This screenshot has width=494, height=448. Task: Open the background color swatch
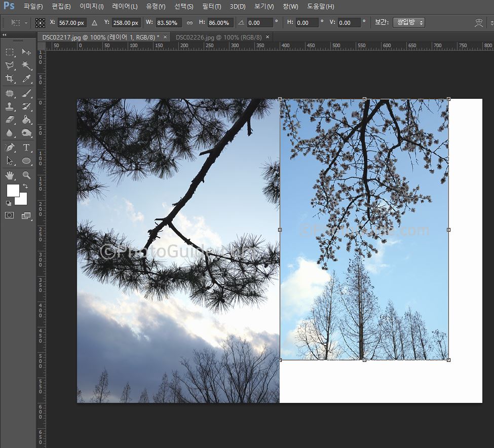tap(23, 200)
